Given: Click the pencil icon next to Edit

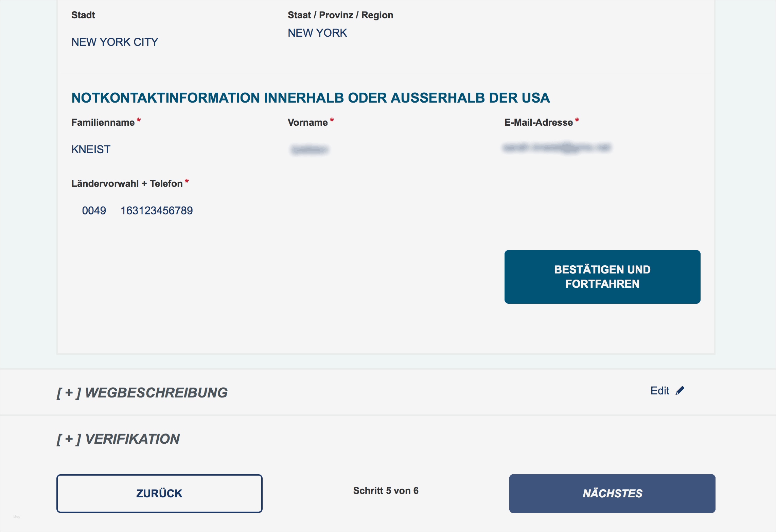Looking at the screenshot, I should tap(680, 391).
